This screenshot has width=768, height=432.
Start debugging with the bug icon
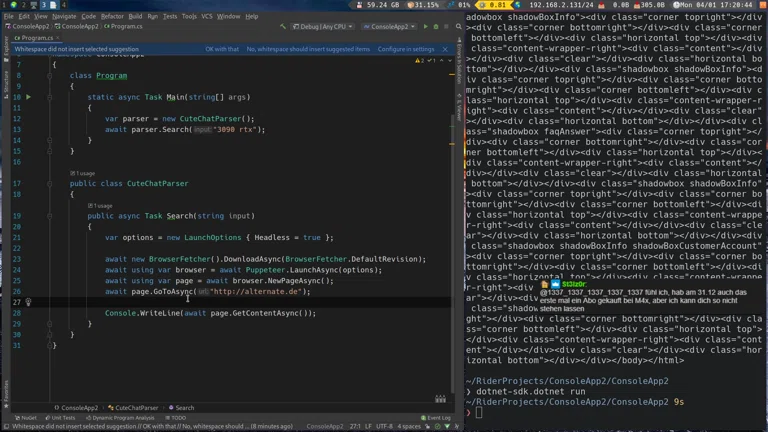[435, 26]
